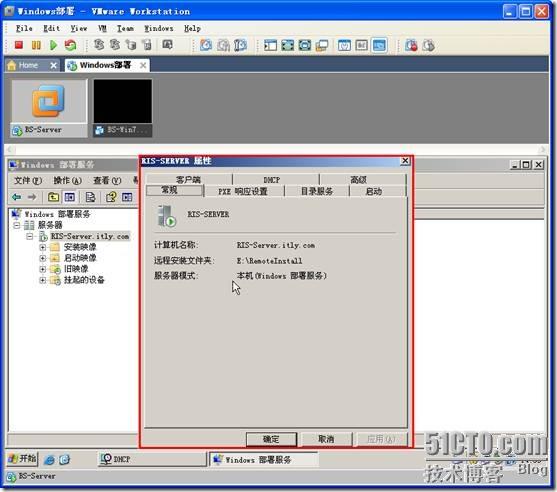557x492 pixels.
Task: Expand the 挂起的设备 node
Action: point(43,280)
